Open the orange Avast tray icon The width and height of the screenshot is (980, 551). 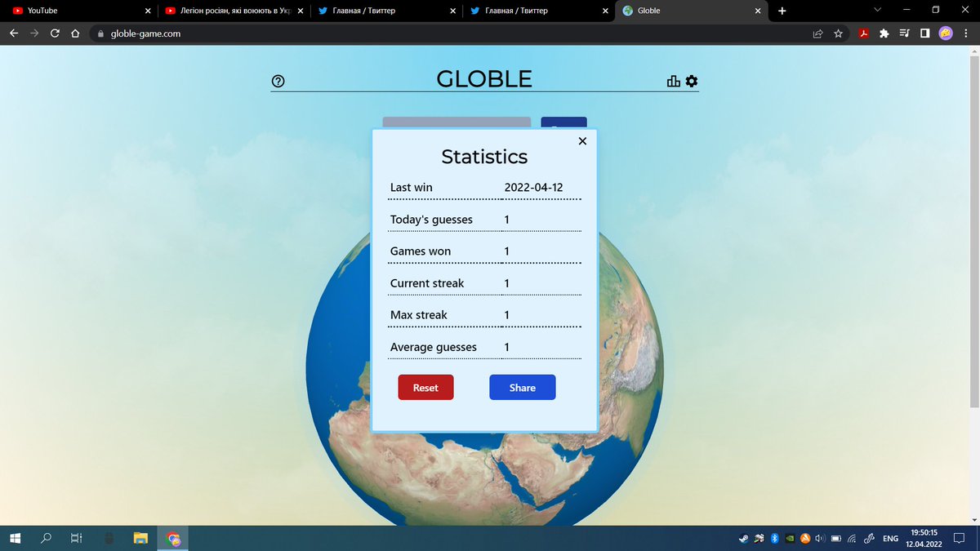(805, 539)
